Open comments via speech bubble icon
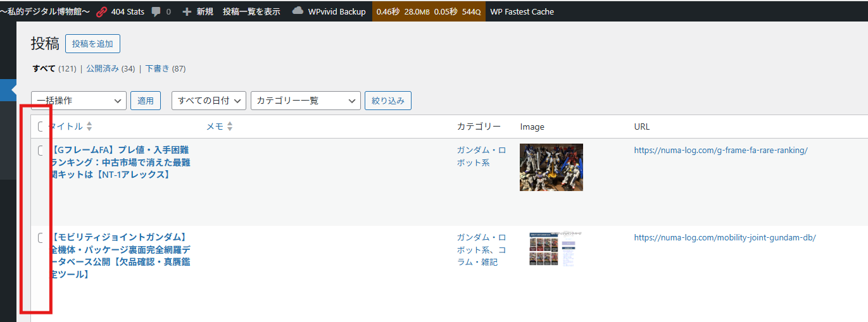Screen dimensions: 868x322 point(156,11)
